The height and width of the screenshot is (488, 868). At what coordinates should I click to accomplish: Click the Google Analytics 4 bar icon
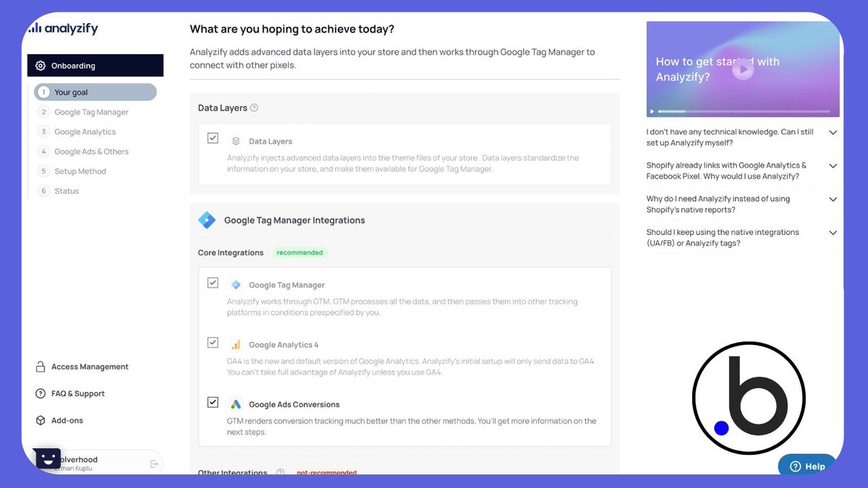[x=236, y=345]
